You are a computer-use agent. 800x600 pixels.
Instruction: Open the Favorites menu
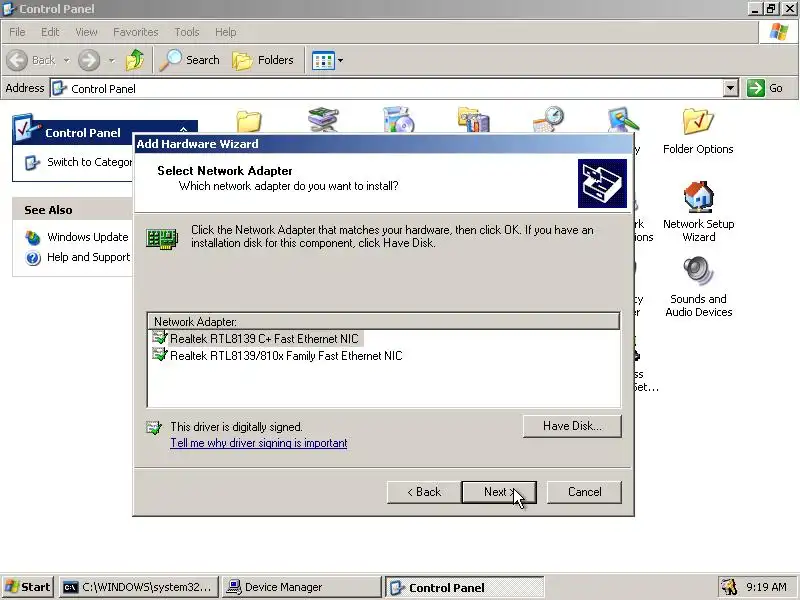[x=136, y=32]
